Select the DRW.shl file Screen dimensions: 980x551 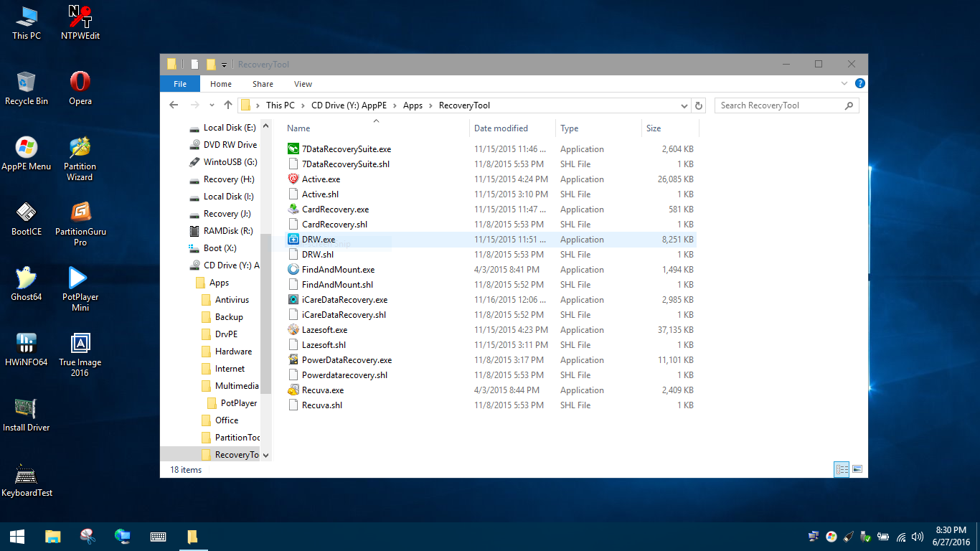318,255
